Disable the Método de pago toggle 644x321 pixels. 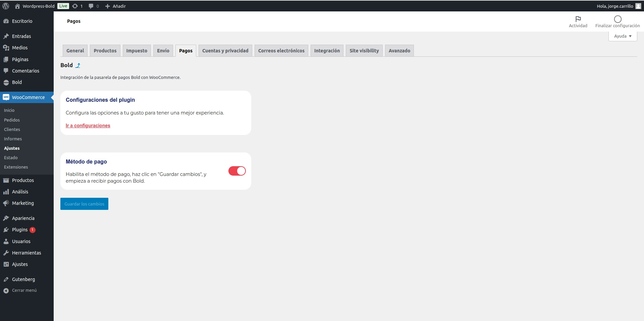click(x=237, y=171)
